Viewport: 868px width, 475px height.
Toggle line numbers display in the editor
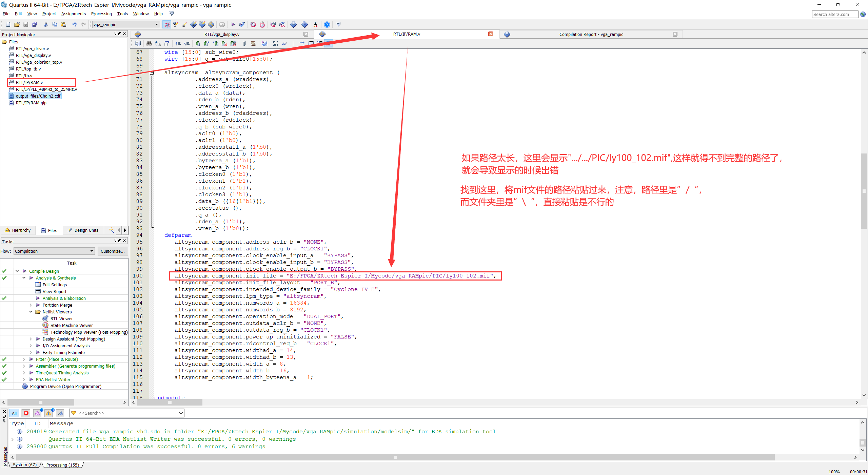click(275, 44)
